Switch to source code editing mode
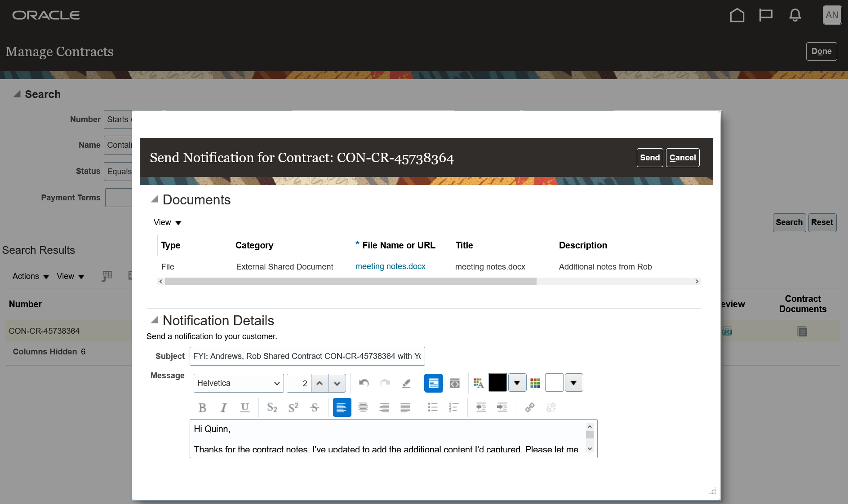 [455, 383]
